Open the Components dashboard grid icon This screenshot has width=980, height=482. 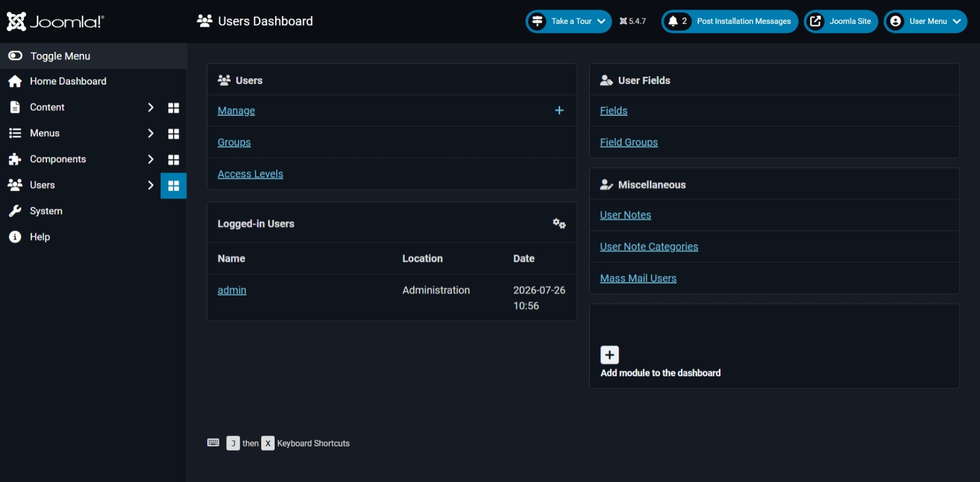(173, 160)
